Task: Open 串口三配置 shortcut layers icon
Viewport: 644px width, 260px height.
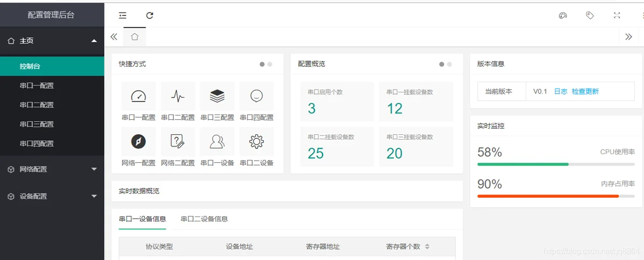Action: pyautogui.click(x=217, y=96)
